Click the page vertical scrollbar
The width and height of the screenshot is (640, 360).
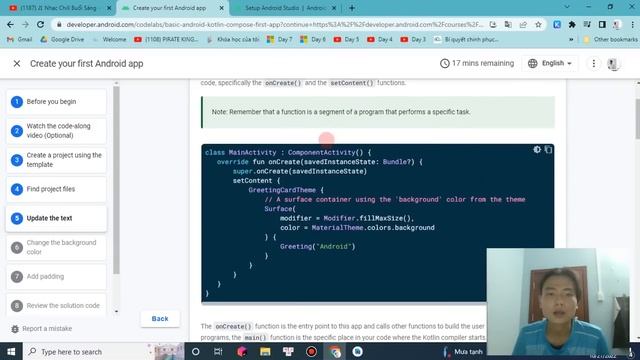tap(638, 118)
